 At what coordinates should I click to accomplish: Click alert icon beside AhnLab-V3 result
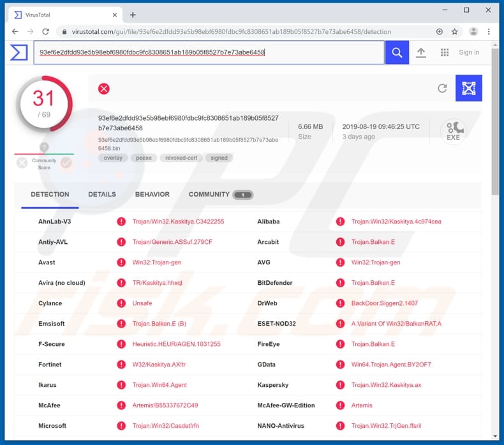pos(121,222)
